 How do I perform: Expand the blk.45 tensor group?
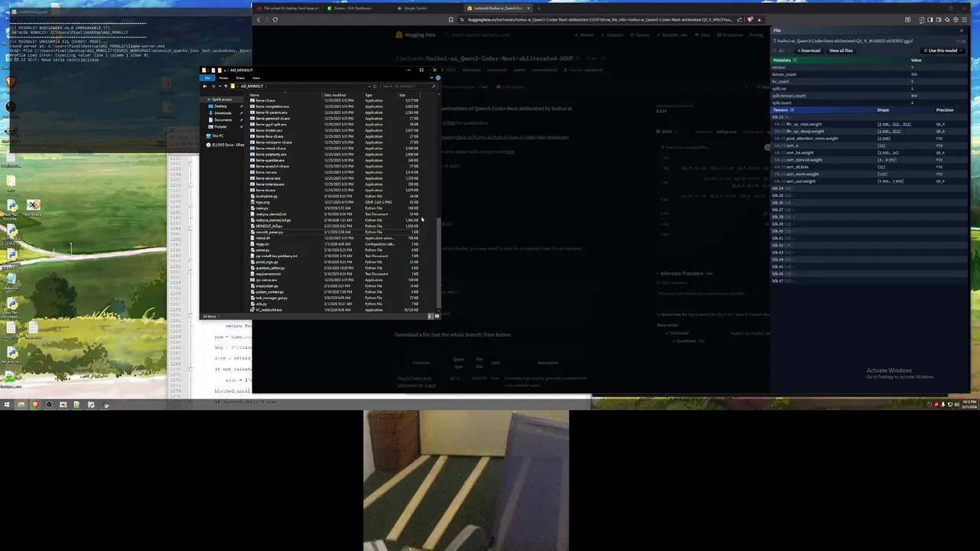782,266
